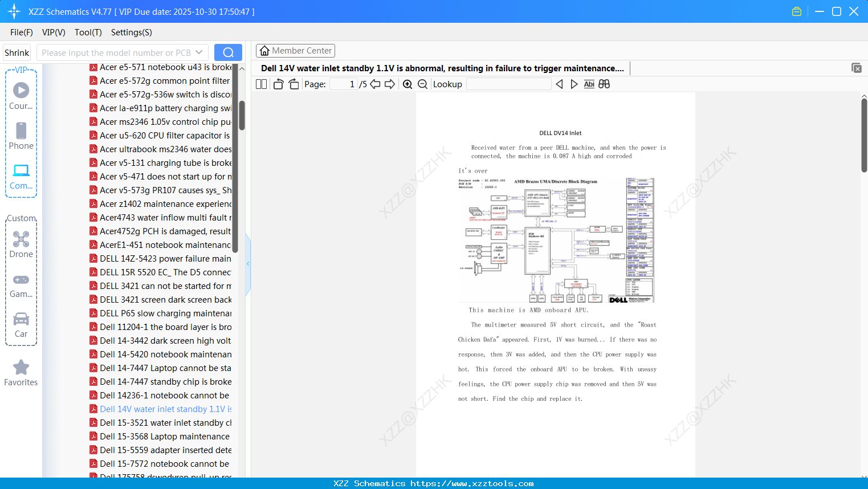Open the Settings(S) menu
The height and width of the screenshot is (489, 868).
(x=132, y=32)
